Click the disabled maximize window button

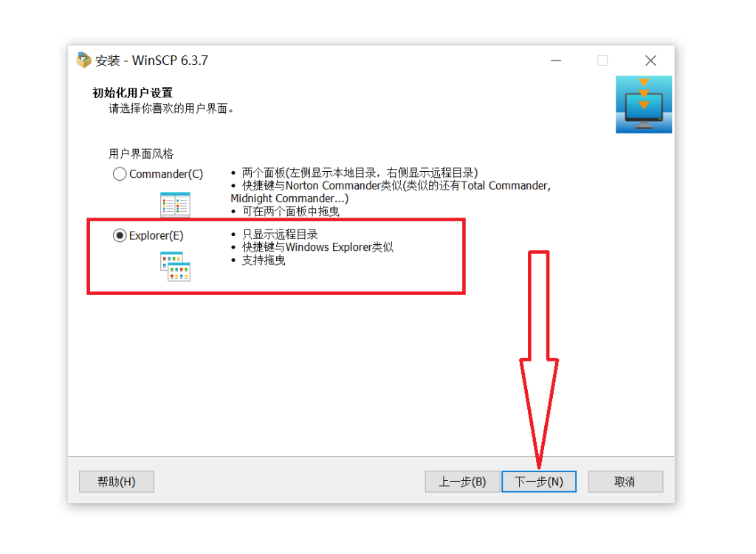602,60
